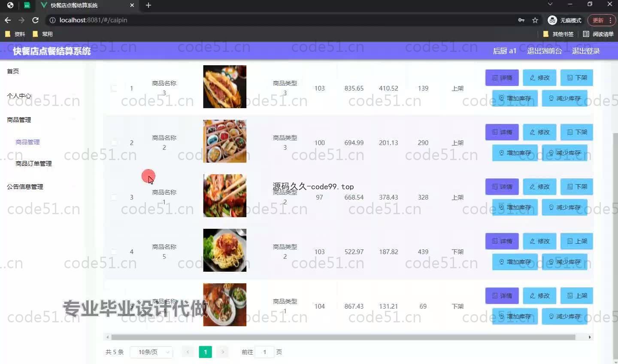Click 减少库存 for product row 3
Screen dimensions: 618x364
coord(565,207)
